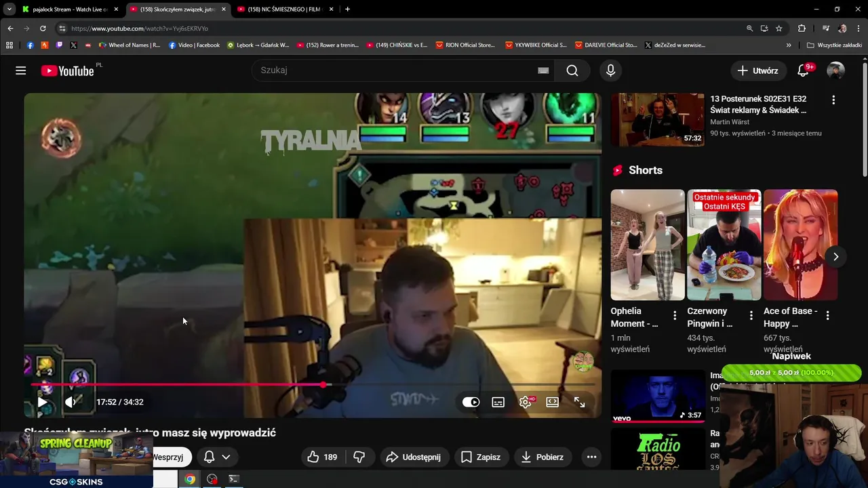Open the DAREVIE Official Store bookmark

click(x=606, y=45)
